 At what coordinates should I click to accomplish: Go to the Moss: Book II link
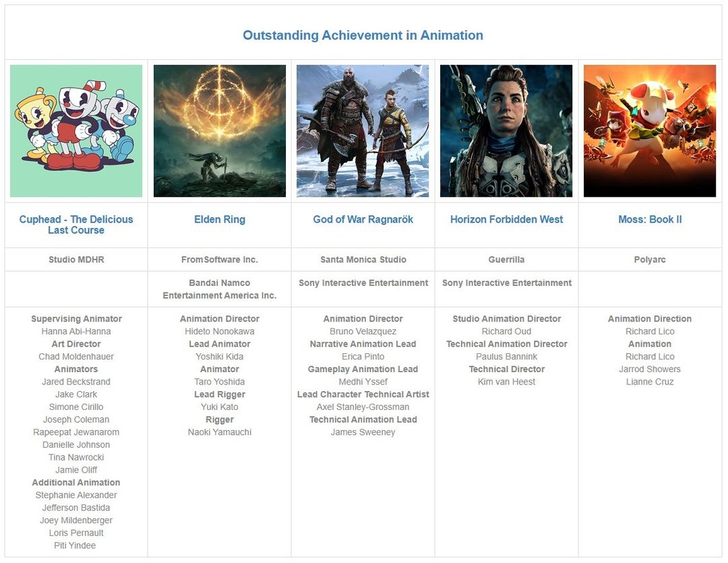pyautogui.click(x=650, y=219)
